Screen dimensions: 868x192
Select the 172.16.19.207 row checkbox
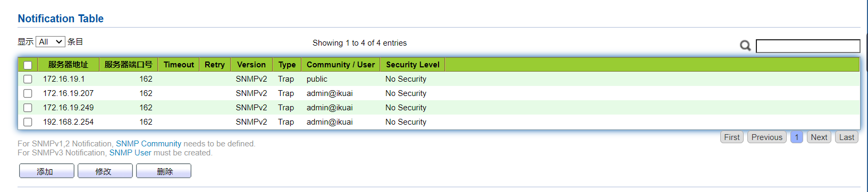pyautogui.click(x=28, y=93)
